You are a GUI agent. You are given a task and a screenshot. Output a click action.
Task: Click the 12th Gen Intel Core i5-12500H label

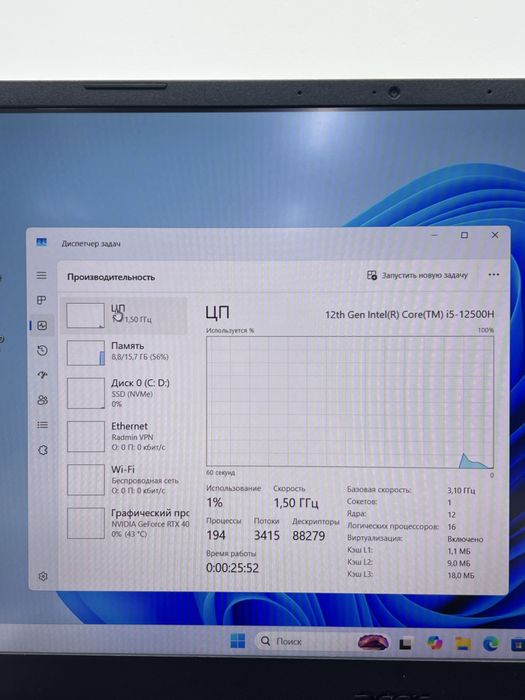[409, 314]
